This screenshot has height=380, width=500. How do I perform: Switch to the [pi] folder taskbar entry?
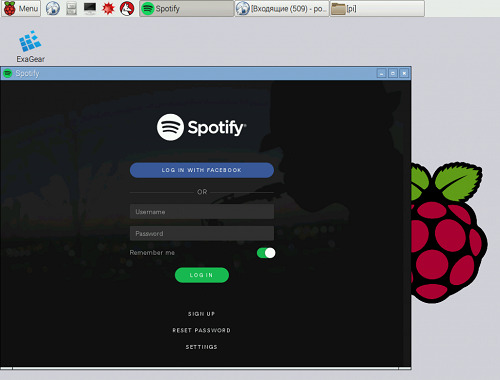(x=377, y=8)
